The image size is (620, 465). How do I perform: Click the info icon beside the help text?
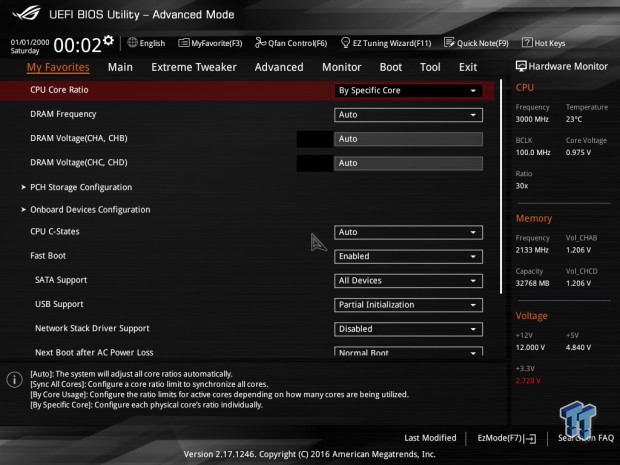point(15,380)
